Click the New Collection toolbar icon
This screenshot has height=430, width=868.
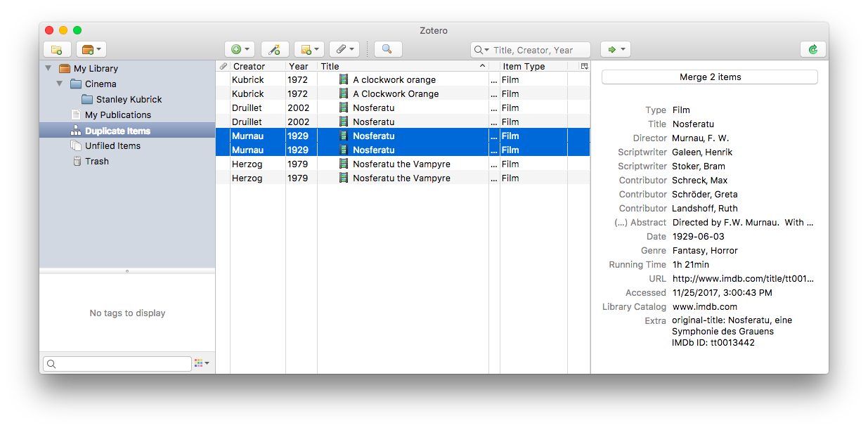point(57,49)
